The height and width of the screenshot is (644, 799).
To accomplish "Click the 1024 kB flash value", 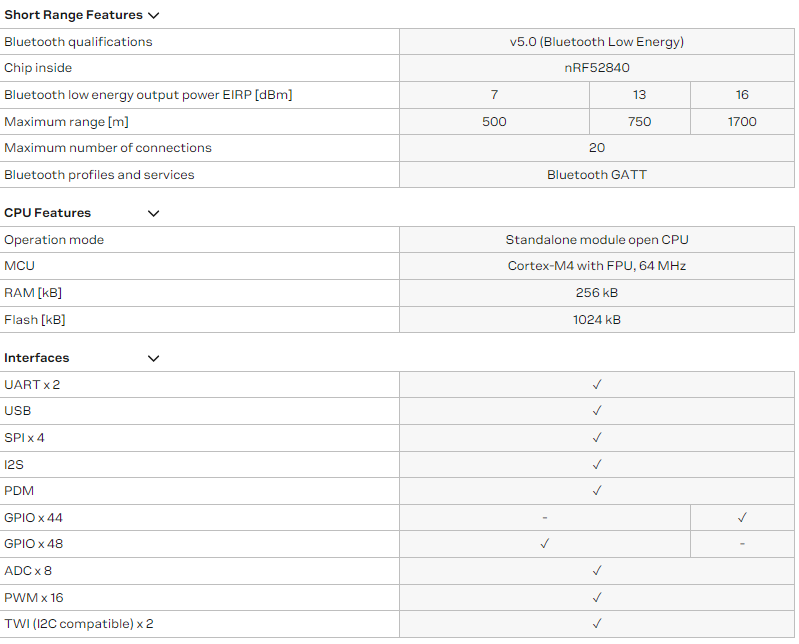I will [597, 320].
